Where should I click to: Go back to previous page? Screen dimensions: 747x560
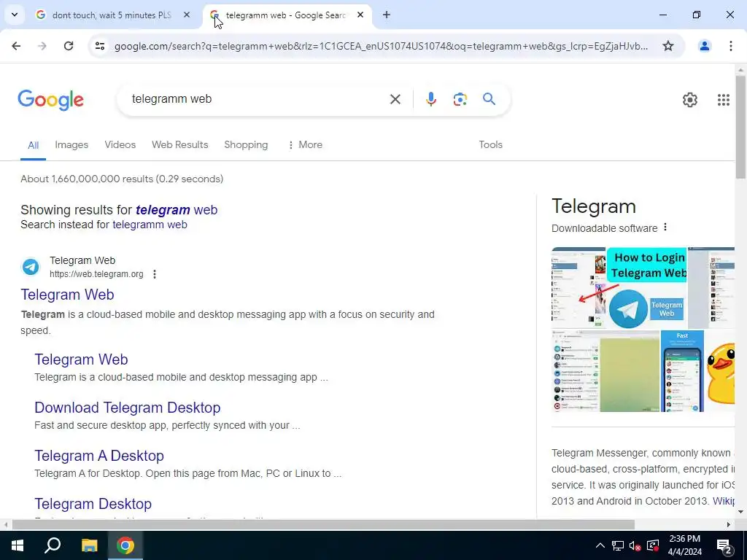point(16,46)
